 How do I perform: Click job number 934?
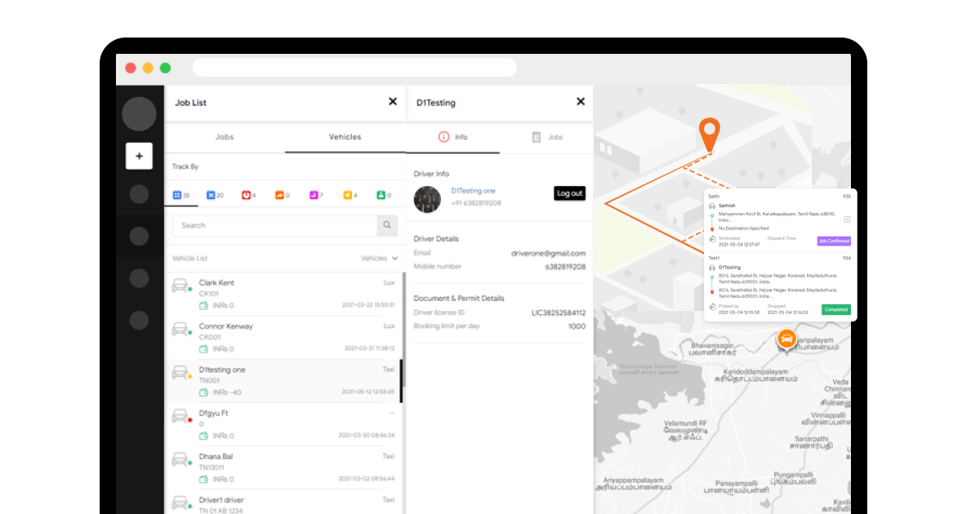847,258
